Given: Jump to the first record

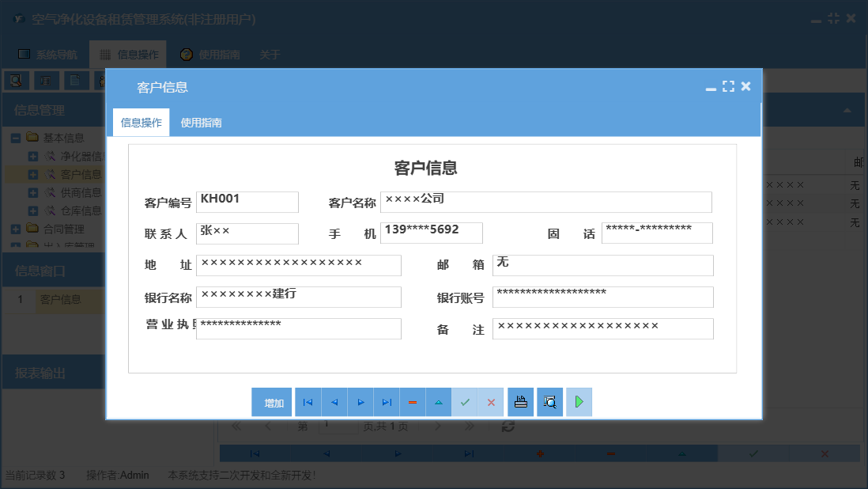Looking at the screenshot, I should pos(308,402).
